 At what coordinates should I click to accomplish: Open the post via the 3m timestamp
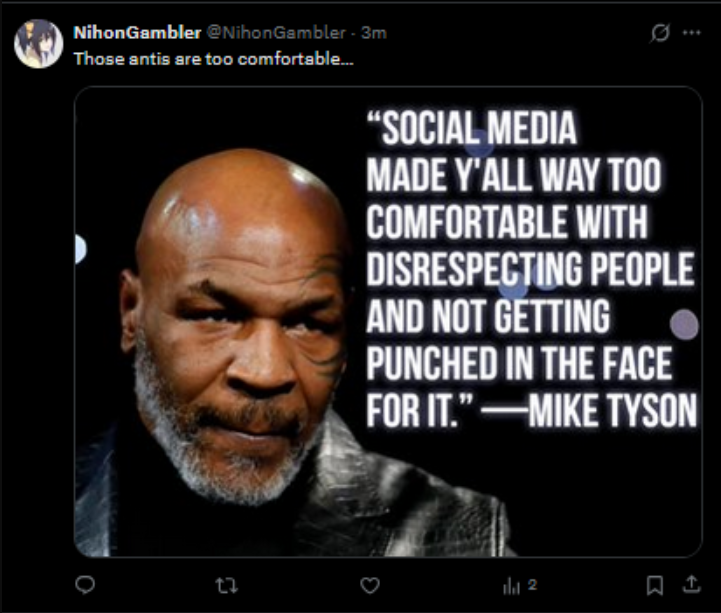[x=374, y=33]
